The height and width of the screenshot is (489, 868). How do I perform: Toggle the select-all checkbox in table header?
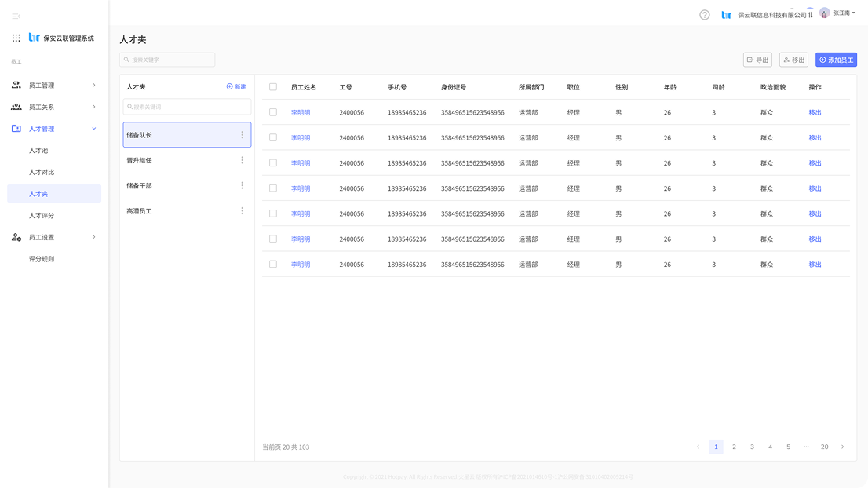pyautogui.click(x=273, y=87)
